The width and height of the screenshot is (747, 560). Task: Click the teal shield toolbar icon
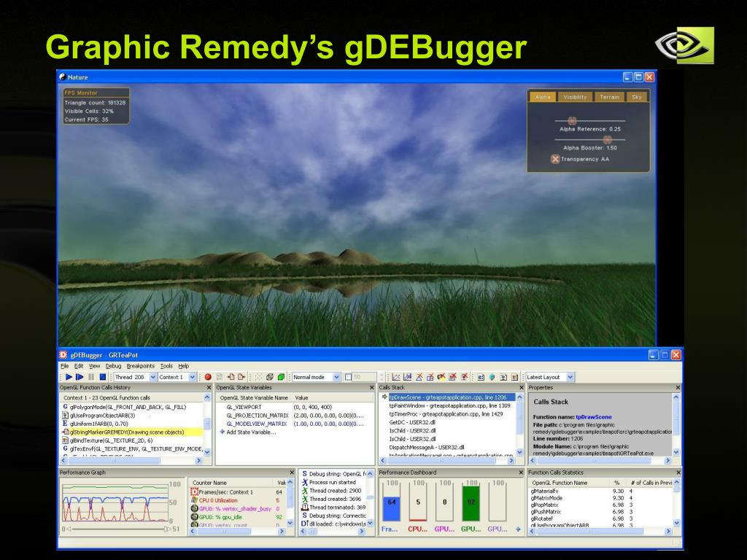(492, 377)
